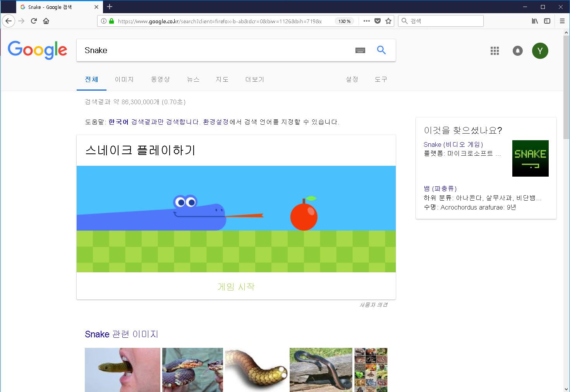Open the handheld patterned snake image

pyautogui.click(x=193, y=370)
